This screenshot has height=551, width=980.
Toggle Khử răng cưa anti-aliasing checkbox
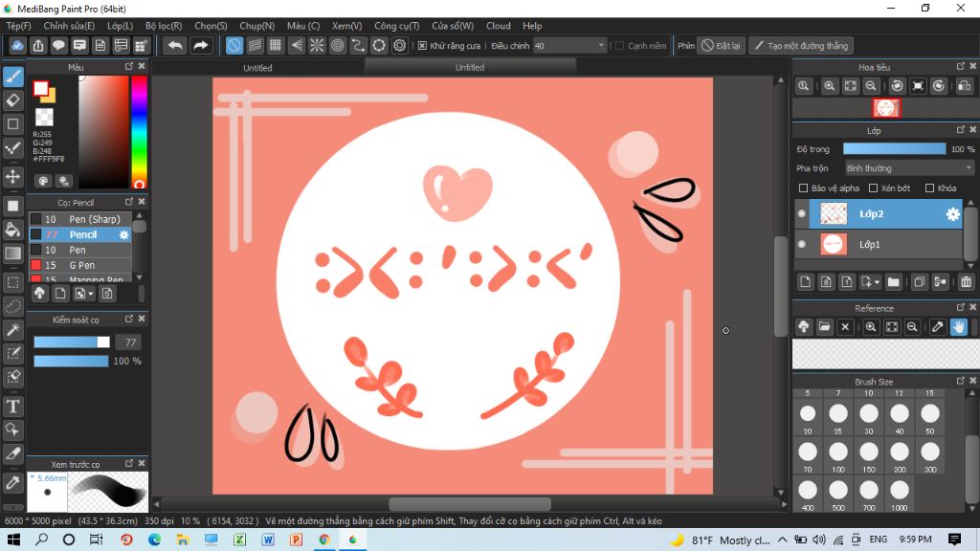click(422, 46)
